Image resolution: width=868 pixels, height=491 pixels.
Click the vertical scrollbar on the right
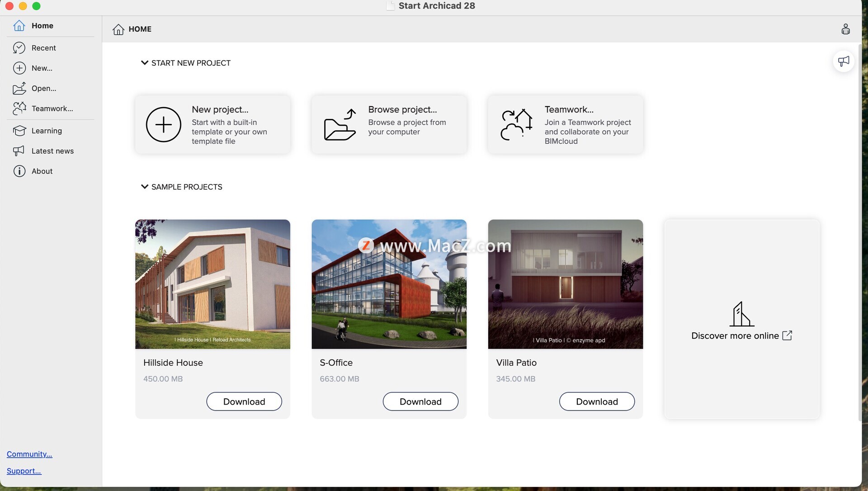860,232
